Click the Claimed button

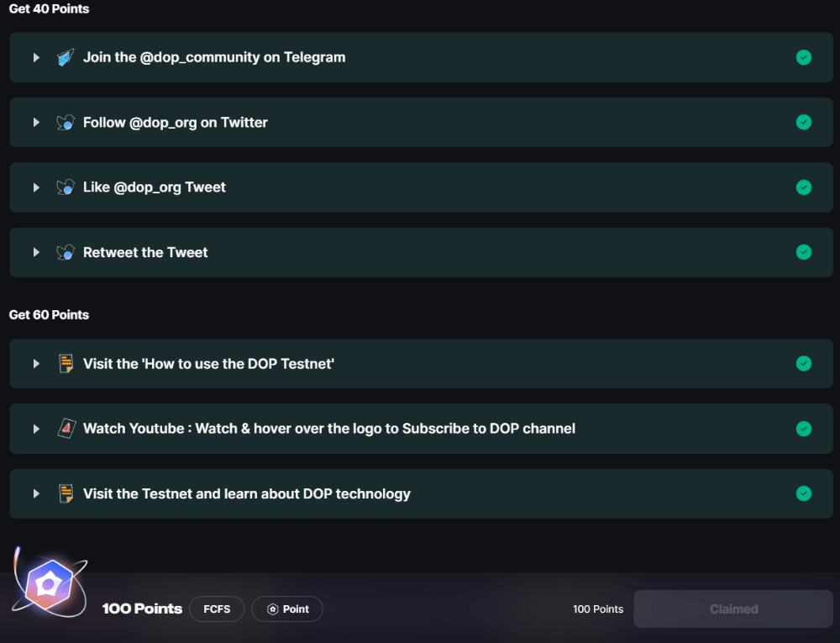(733, 609)
